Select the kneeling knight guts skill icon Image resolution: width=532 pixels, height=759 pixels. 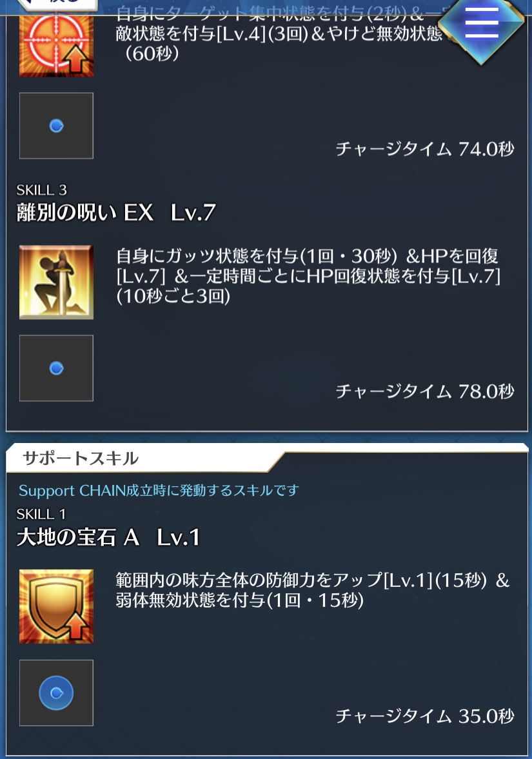tap(56, 282)
